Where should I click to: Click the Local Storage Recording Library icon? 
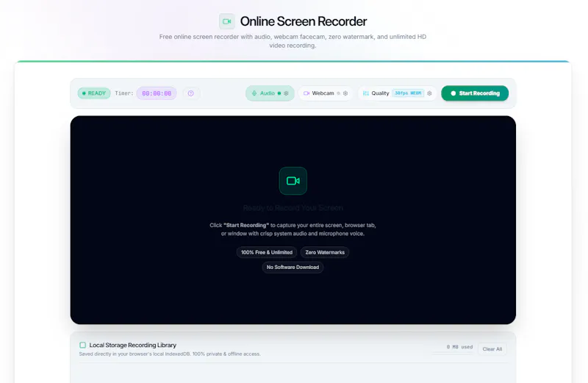click(x=82, y=345)
